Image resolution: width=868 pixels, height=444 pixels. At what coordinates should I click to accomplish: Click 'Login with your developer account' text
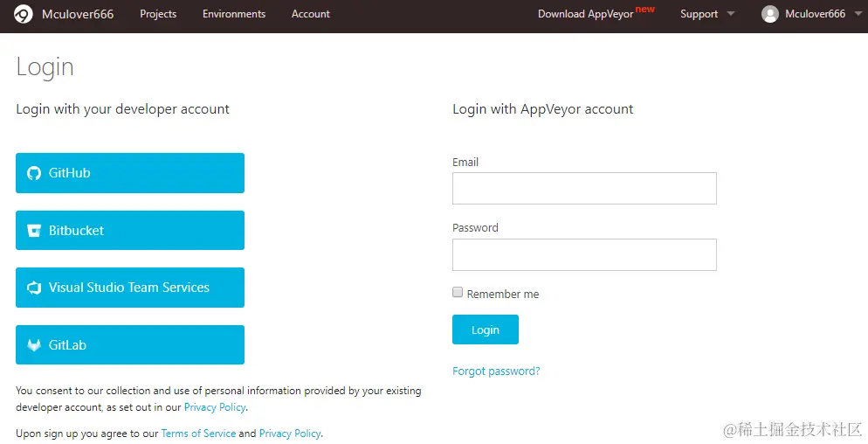pos(122,109)
